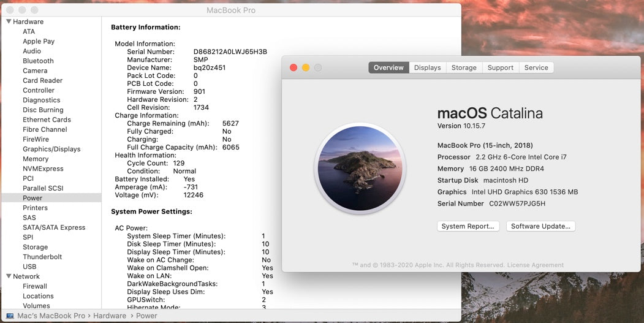Image resolution: width=644 pixels, height=323 pixels.
Task: Select Ethernet Cards in the sidebar
Action: [x=47, y=120]
